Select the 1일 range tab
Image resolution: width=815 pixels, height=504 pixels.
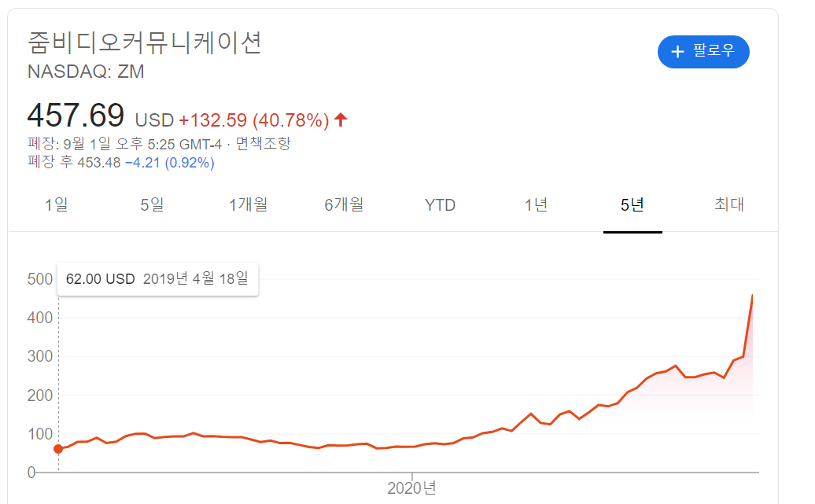coord(56,204)
